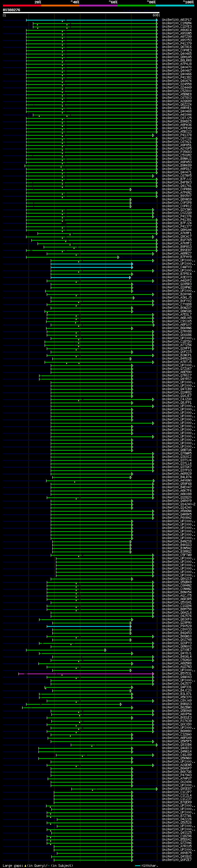197x868 pixels.
Task: Open the UniRef100_C1DYE3 hit label
Action: coord(176,26)
